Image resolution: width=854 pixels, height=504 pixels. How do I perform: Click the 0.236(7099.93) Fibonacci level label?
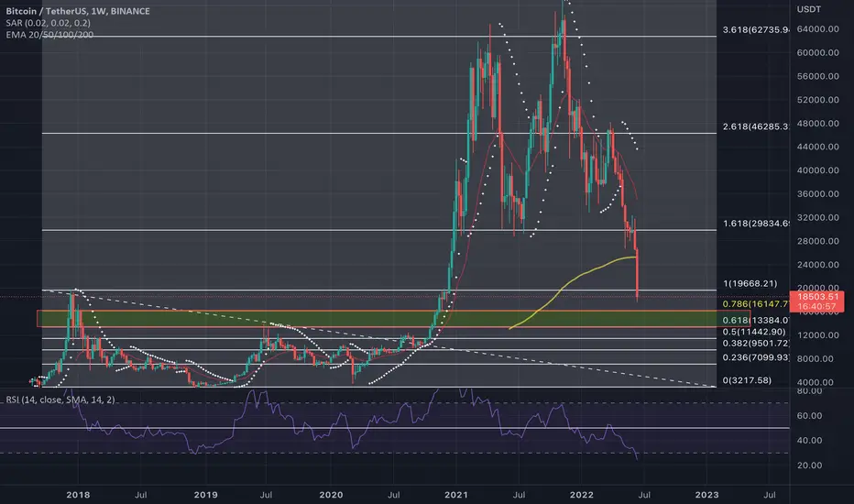(756, 357)
